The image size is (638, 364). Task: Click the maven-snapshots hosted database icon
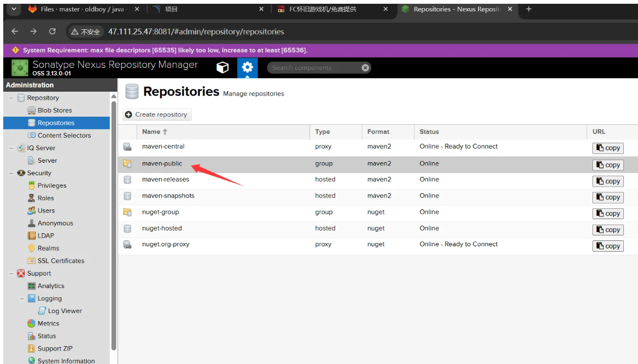(x=128, y=196)
